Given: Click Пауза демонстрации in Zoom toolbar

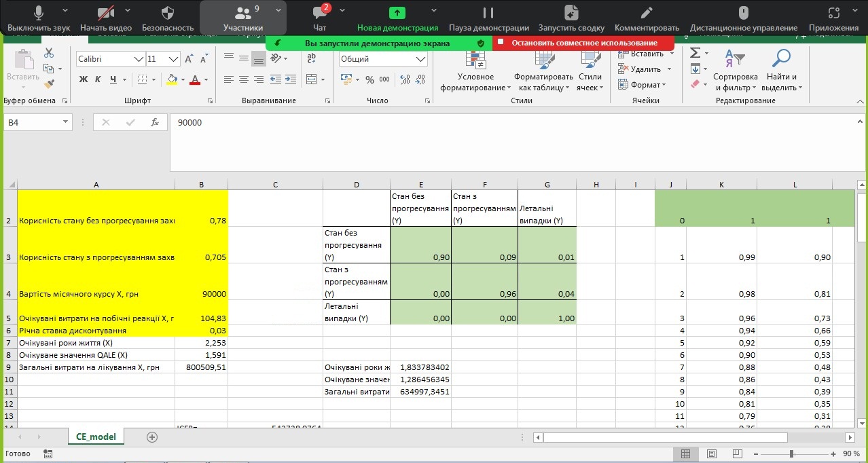Looking at the screenshot, I should 488,18.
